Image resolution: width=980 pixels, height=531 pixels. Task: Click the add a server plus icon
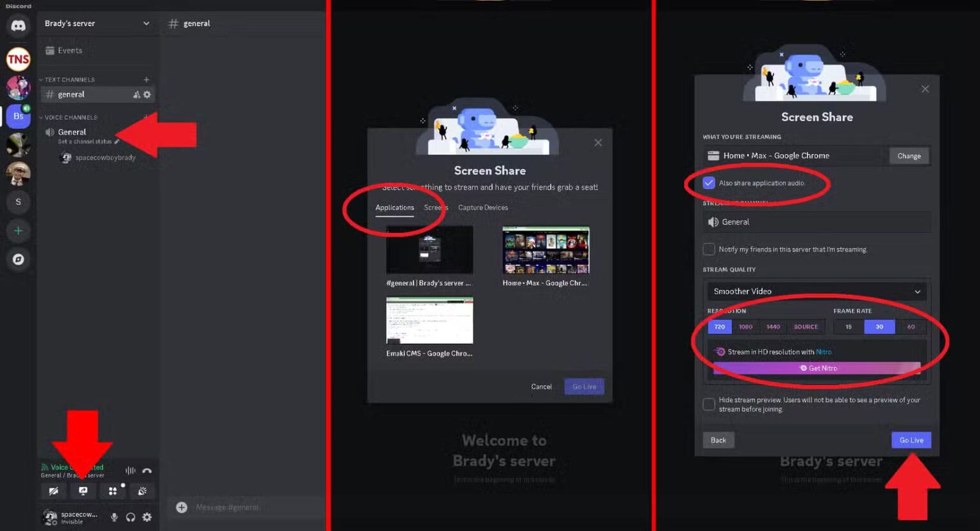19,230
